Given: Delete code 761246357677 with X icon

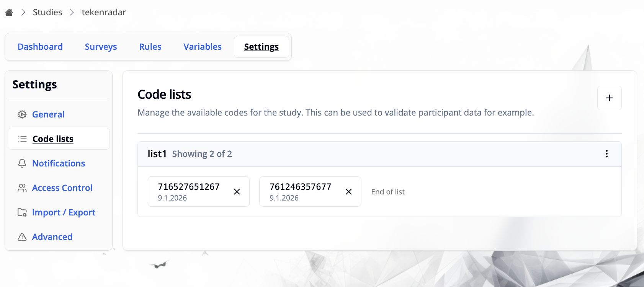Looking at the screenshot, I should 348,192.
